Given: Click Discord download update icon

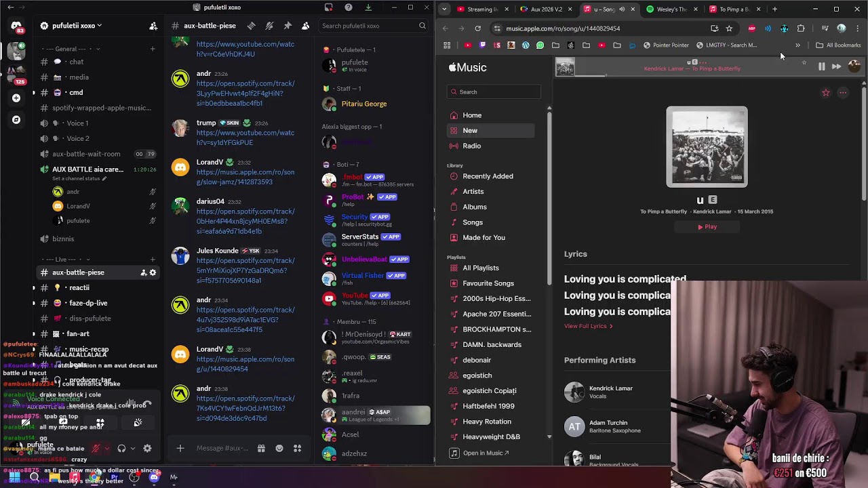Looking at the screenshot, I should 368,7.
